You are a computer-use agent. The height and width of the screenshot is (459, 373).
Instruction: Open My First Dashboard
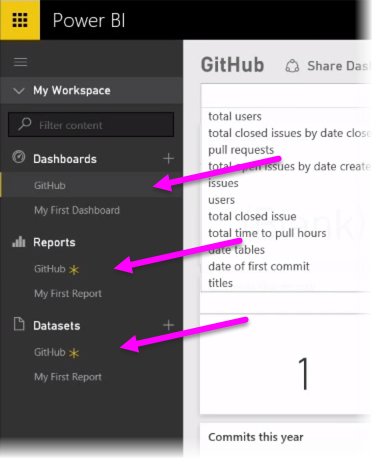click(77, 210)
